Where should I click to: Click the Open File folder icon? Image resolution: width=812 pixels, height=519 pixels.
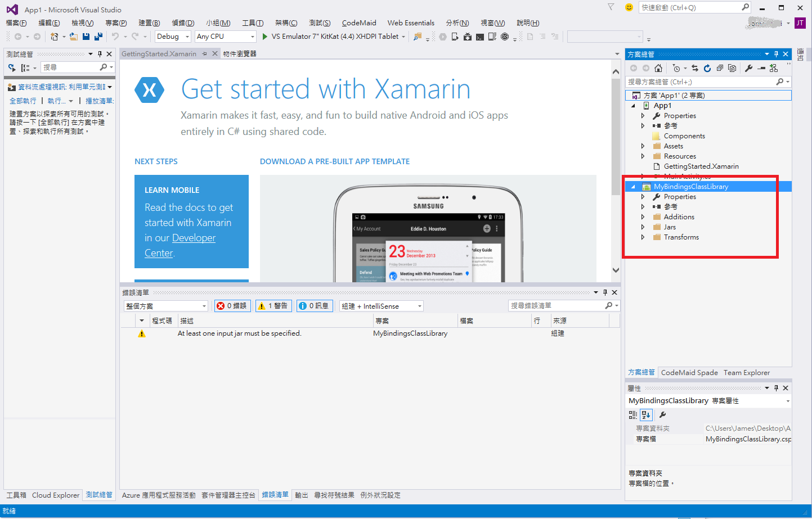coord(73,37)
